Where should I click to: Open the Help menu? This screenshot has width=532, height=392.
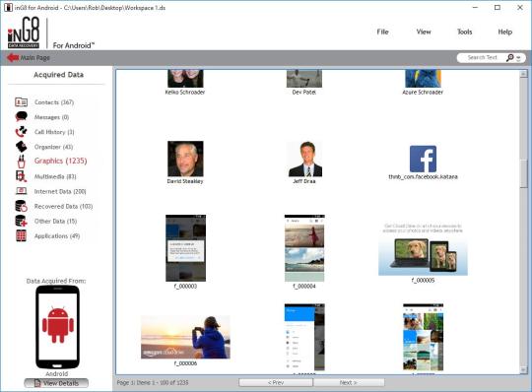tap(504, 32)
